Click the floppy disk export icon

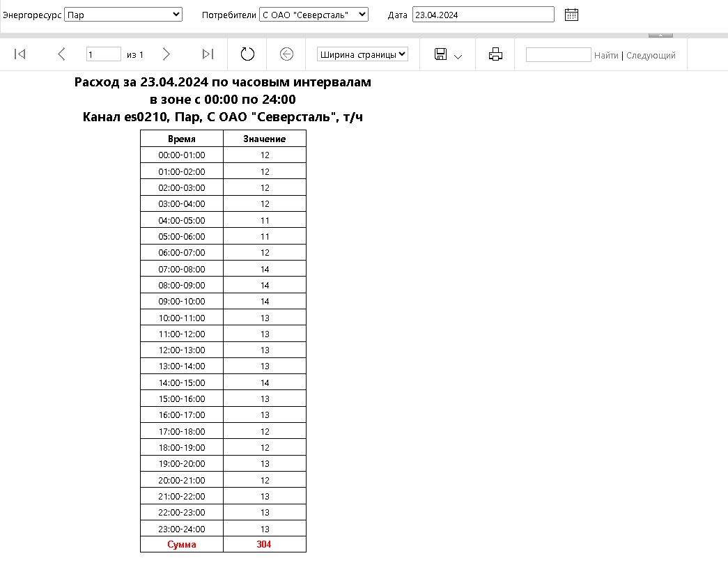440,54
